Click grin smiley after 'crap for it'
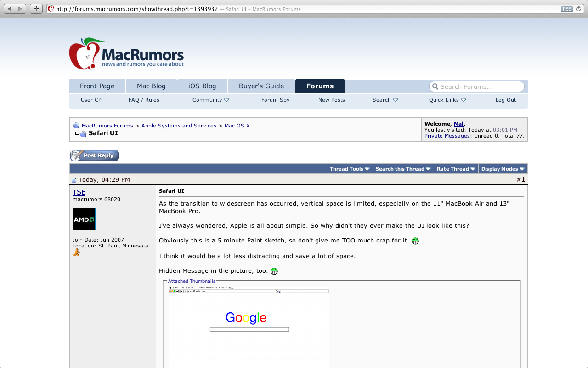The image size is (588, 368). pyautogui.click(x=415, y=241)
